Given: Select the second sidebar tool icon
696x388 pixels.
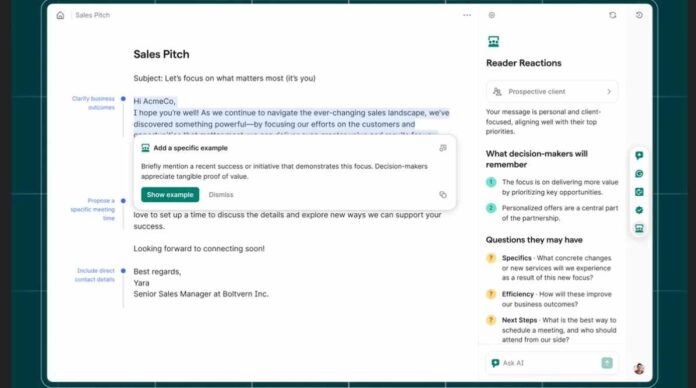Looking at the screenshot, I should click(639, 174).
